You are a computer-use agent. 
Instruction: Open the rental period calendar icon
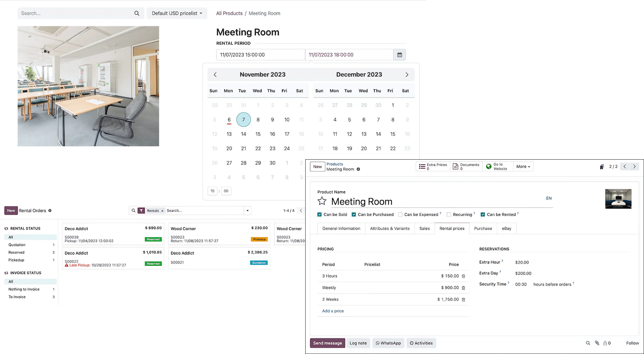click(x=400, y=55)
